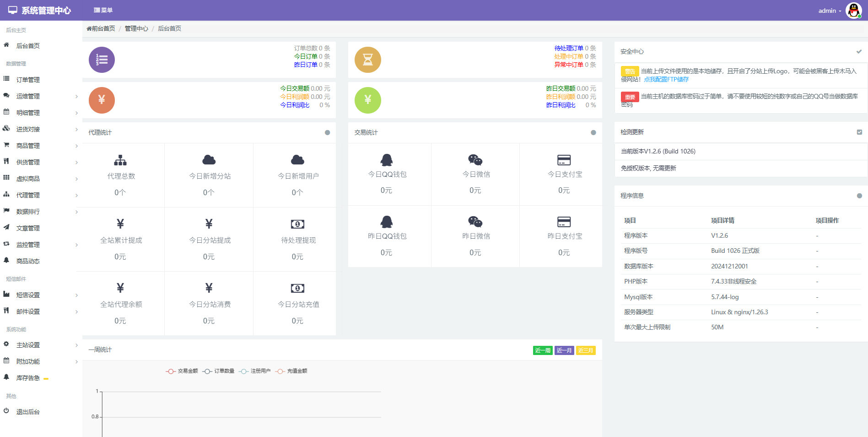Viewport: 868px width, 437px height.
Task: Click the orange yen today's transaction icon
Action: (x=102, y=100)
